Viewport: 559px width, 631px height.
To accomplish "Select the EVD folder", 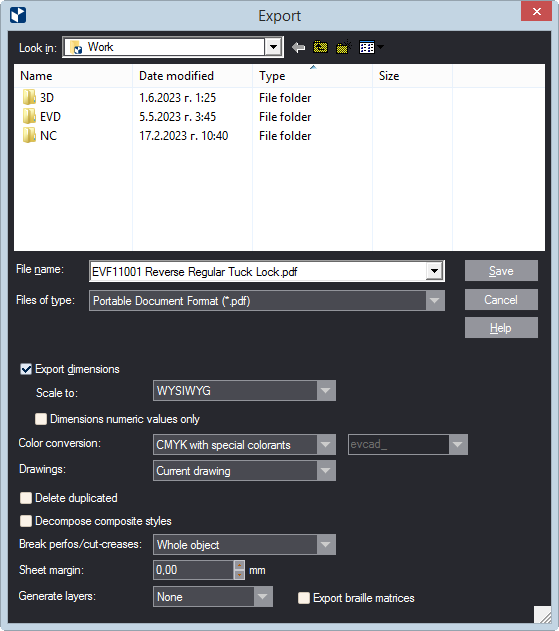I will pyautogui.click(x=50, y=117).
